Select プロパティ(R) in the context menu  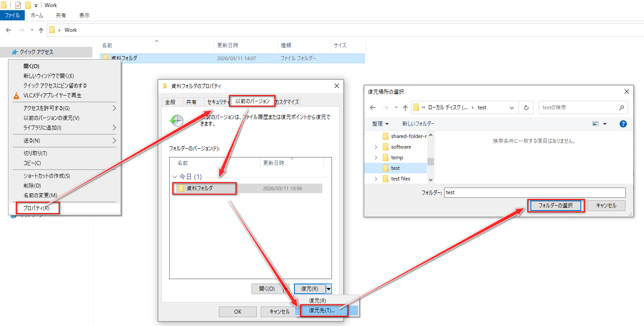click(36, 208)
